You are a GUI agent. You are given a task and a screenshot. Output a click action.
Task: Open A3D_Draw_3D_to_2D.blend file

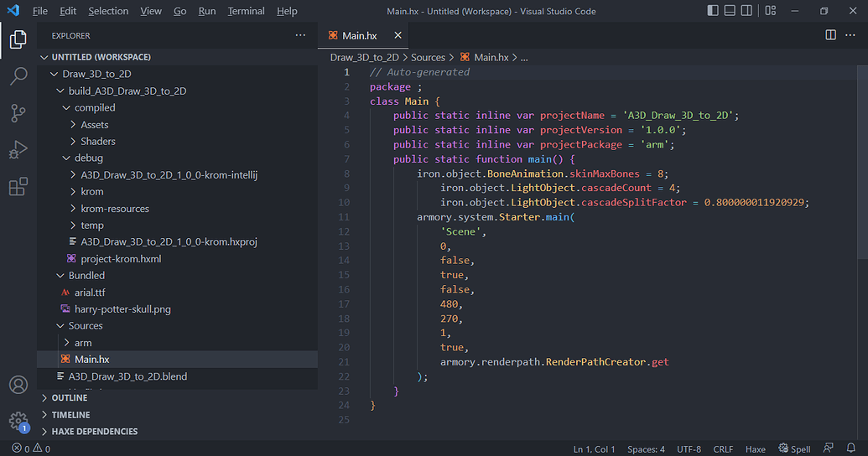[177, 376]
